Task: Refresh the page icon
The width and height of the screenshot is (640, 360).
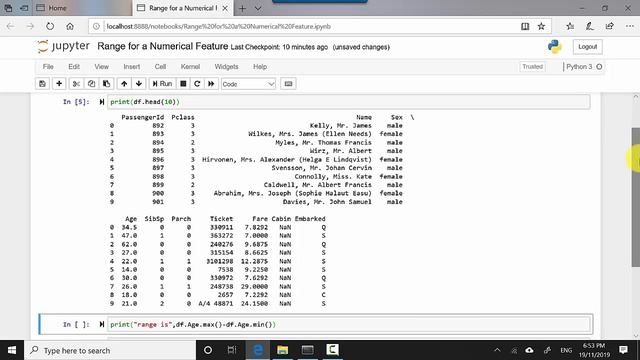Action: click(50, 26)
